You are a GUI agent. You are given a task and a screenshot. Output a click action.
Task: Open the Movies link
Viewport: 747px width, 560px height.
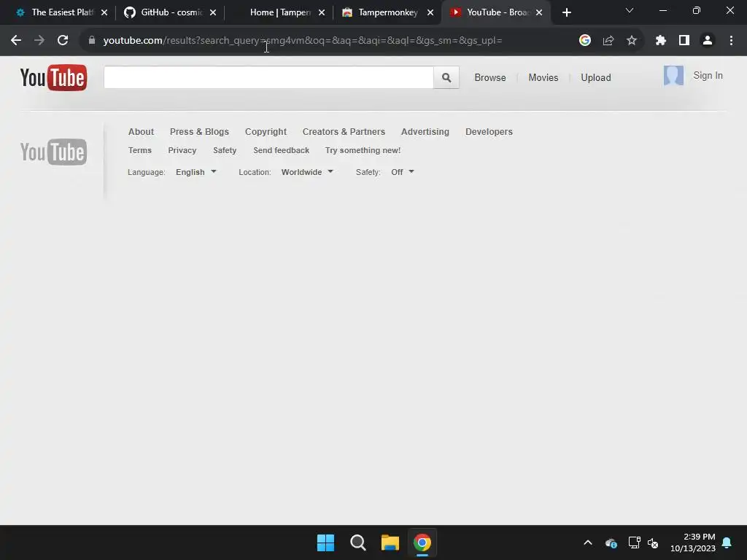click(x=543, y=77)
